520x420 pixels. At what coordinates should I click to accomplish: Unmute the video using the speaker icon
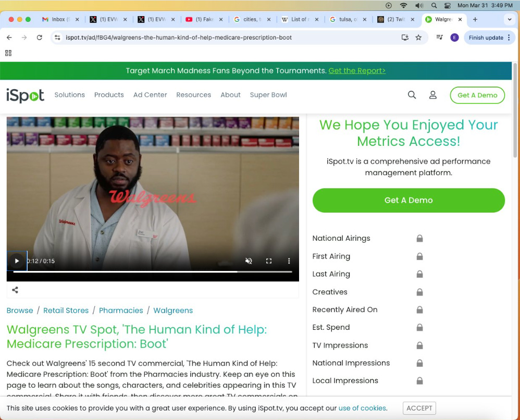tap(249, 261)
